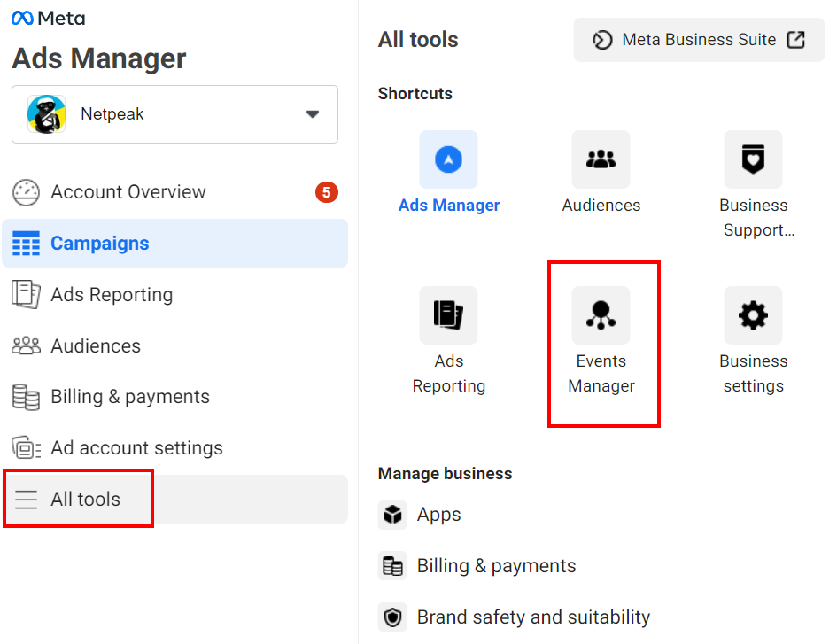Click the Ad account settings icon

(26, 448)
